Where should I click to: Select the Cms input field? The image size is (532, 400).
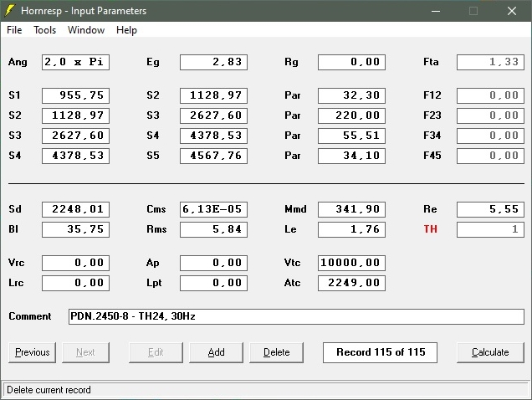click(213, 209)
